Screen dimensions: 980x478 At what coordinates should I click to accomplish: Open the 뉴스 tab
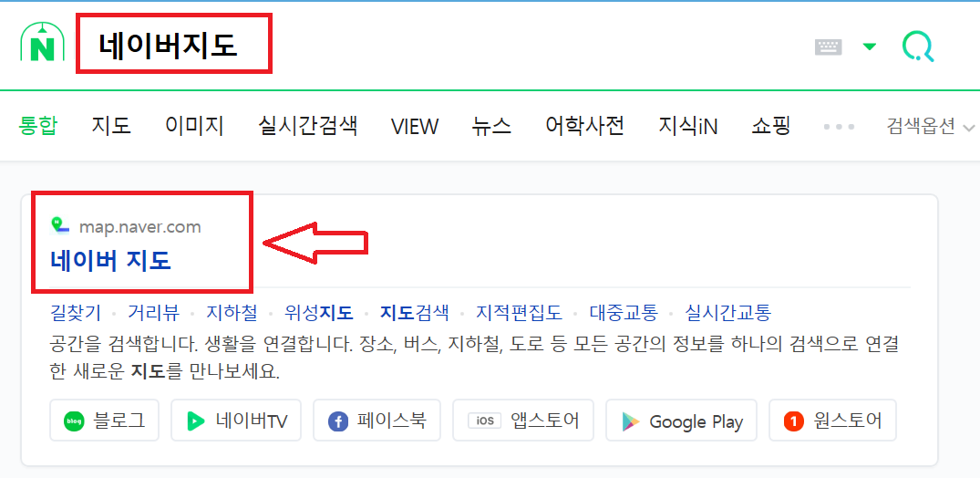492,126
